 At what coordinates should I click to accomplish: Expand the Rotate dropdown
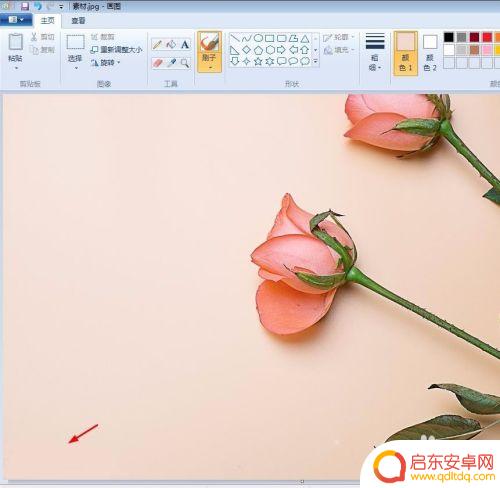point(105,63)
